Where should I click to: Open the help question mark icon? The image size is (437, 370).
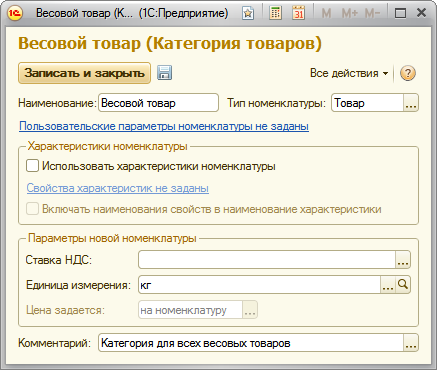(408, 73)
